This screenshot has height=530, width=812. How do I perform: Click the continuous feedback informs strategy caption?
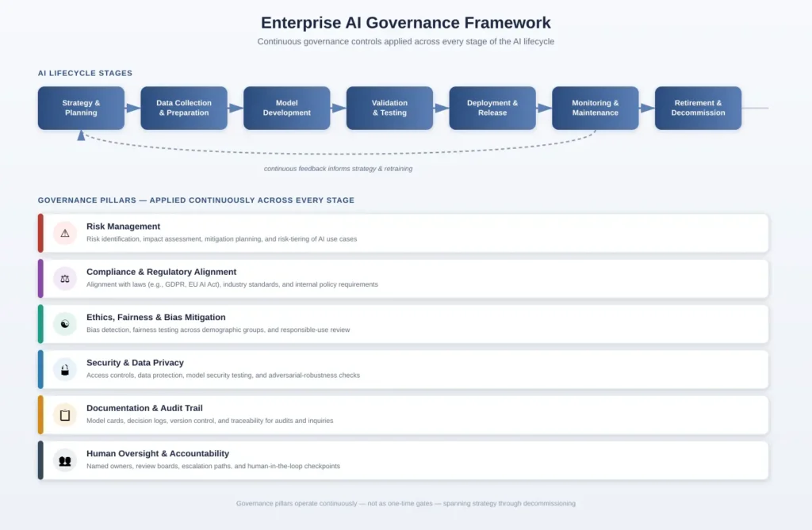[x=338, y=169]
